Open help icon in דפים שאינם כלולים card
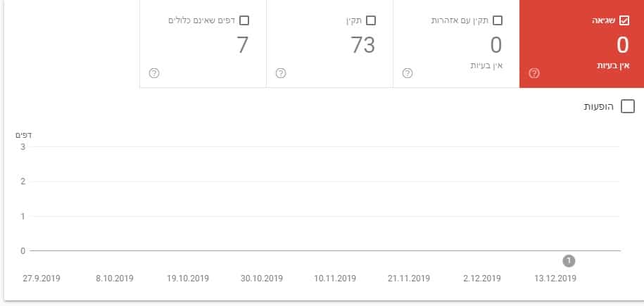644x306 pixels. [154, 74]
